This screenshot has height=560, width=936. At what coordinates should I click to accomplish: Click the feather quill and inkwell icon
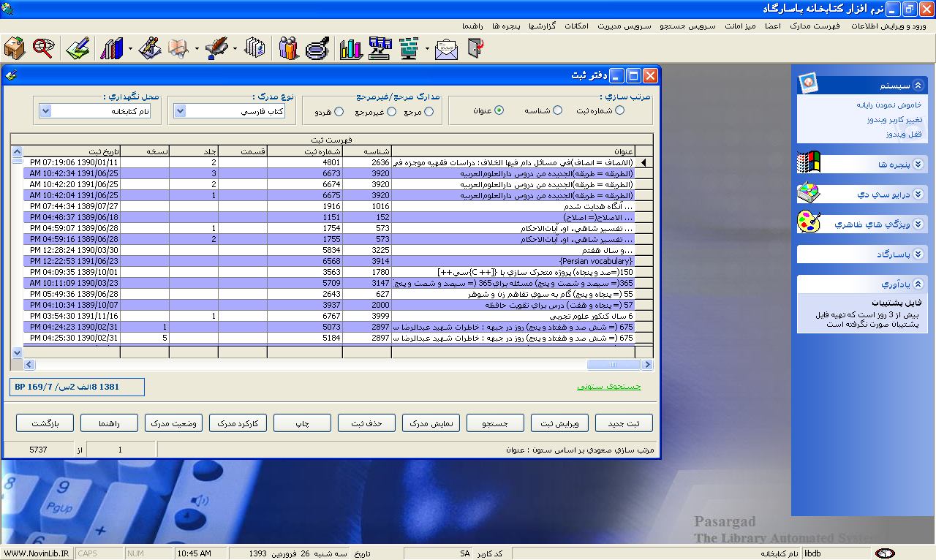pos(217,49)
